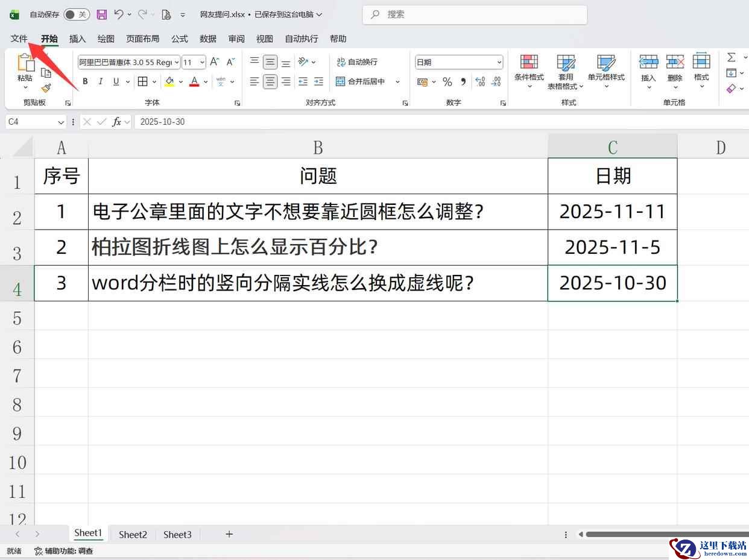Open the file name location dropdown in title bar
The width and height of the screenshot is (749, 560).
(x=319, y=14)
